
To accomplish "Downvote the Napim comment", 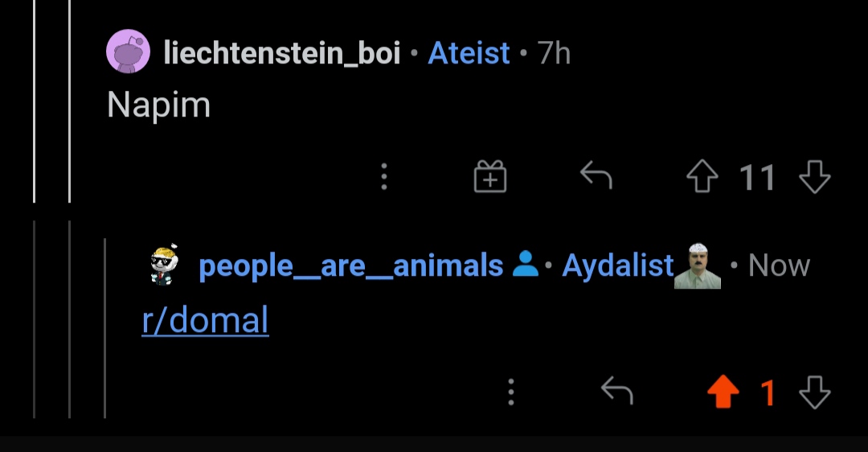I will click(814, 177).
